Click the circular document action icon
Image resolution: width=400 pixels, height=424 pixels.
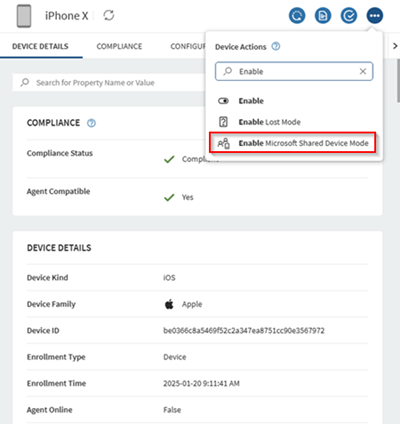tap(323, 16)
